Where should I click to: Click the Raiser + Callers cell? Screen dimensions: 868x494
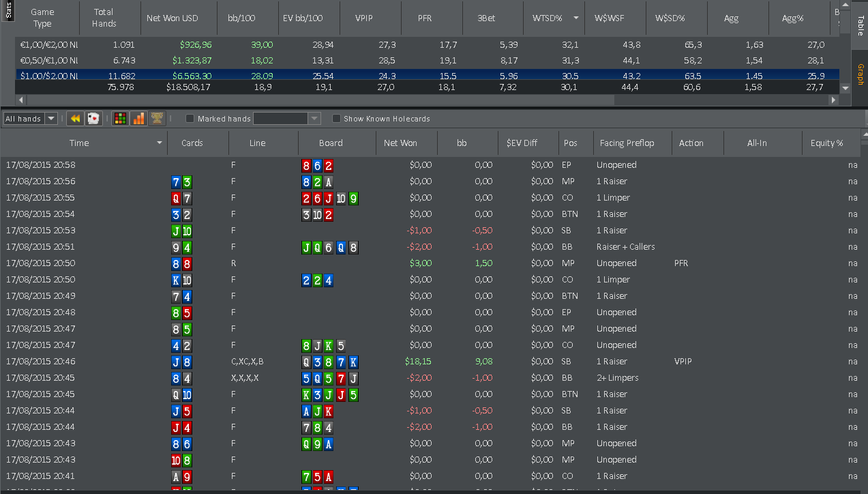(625, 247)
